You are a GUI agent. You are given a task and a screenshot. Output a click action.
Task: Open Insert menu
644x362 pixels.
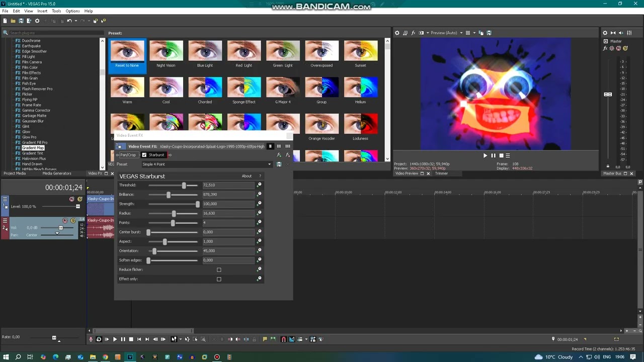(x=42, y=11)
